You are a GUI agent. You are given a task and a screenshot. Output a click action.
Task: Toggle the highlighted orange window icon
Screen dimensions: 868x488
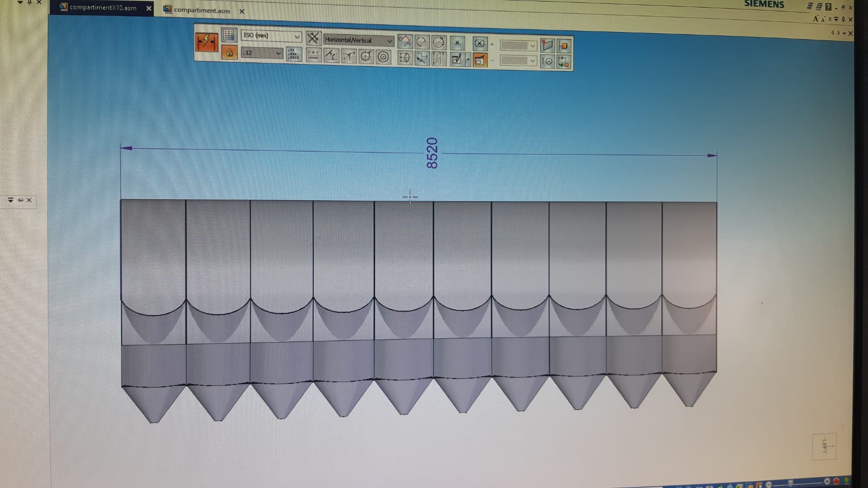coord(480,60)
